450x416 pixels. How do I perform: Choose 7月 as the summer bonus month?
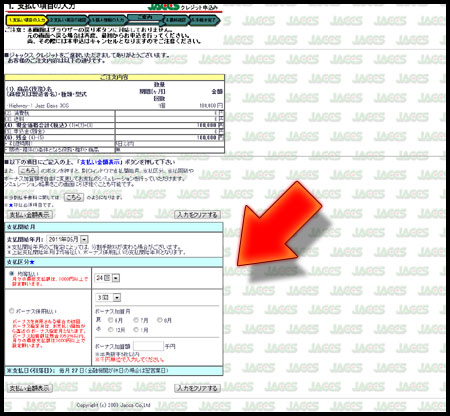coord(136,320)
